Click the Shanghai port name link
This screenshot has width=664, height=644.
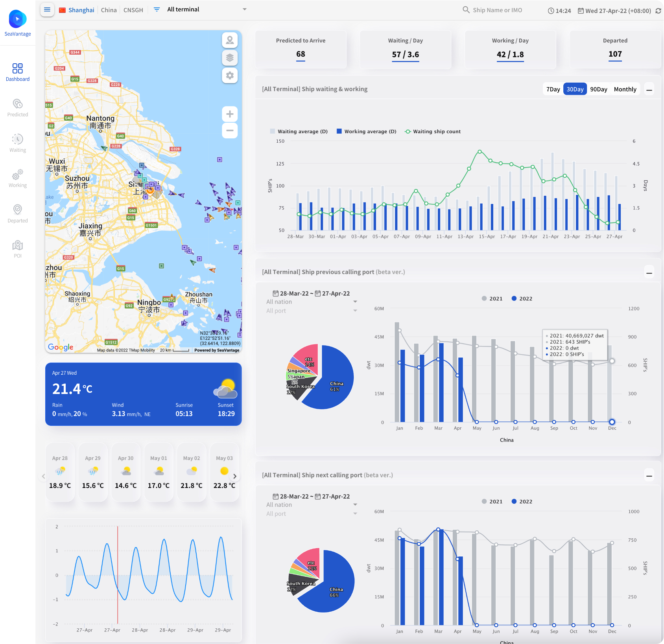click(x=81, y=10)
